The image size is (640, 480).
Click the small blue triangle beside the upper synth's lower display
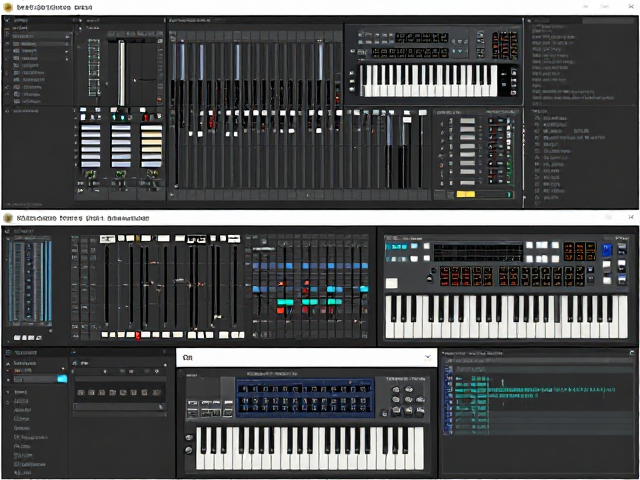click(460, 51)
